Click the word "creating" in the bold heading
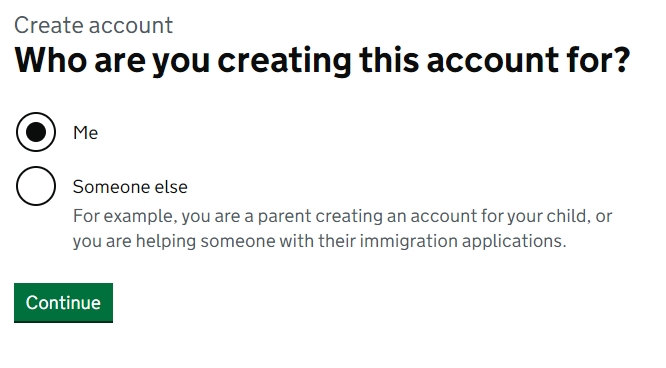Image resolution: width=666 pixels, height=368 pixels. point(284,60)
